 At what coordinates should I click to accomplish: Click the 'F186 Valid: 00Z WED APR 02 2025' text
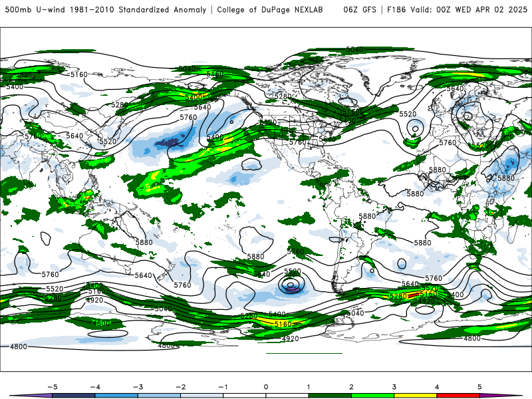[x=457, y=9]
